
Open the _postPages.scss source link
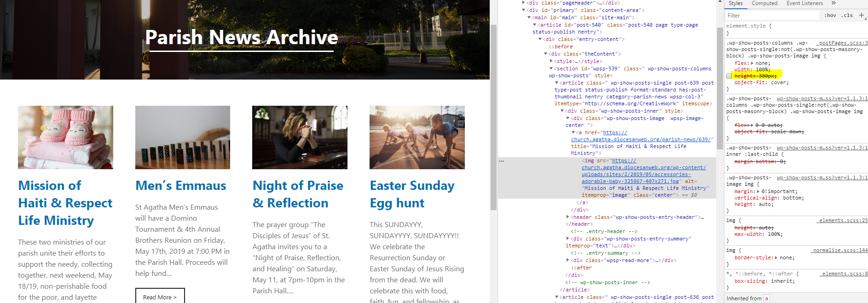tap(843, 43)
